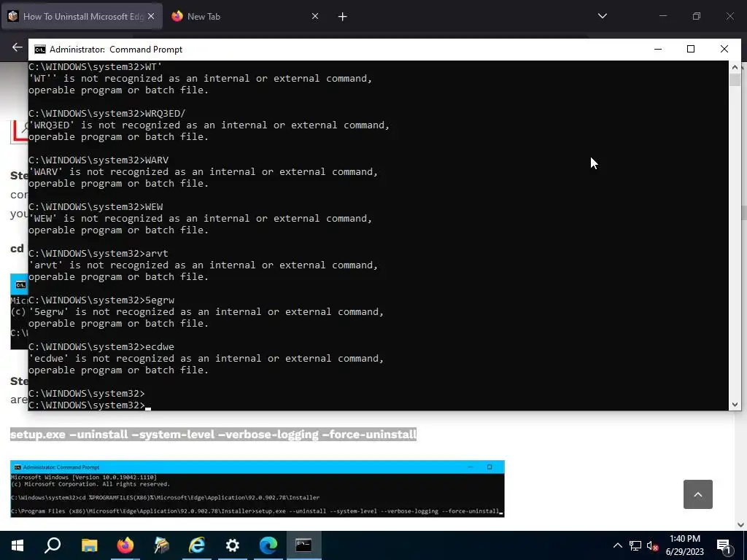Open network status tray icon
This screenshot has width=747, height=560.
(x=635, y=545)
